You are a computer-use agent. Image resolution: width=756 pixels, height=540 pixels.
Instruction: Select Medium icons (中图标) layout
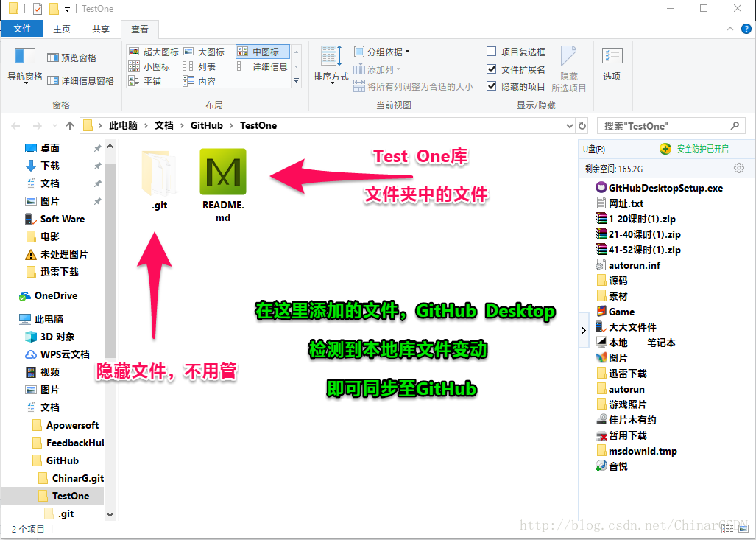tap(262, 52)
